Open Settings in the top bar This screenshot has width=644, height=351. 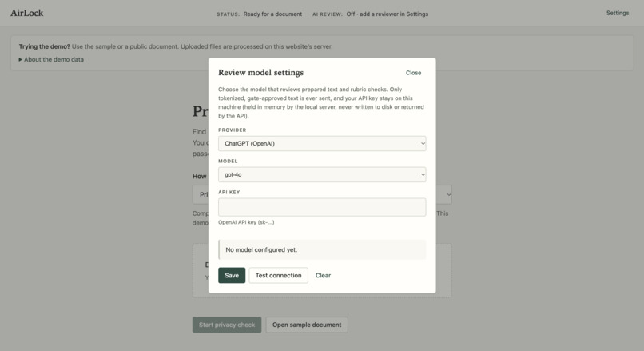point(618,13)
